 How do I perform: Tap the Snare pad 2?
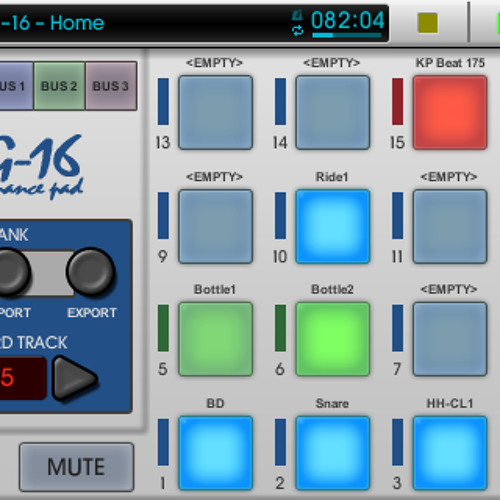pyautogui.click(x=333, y=453)
